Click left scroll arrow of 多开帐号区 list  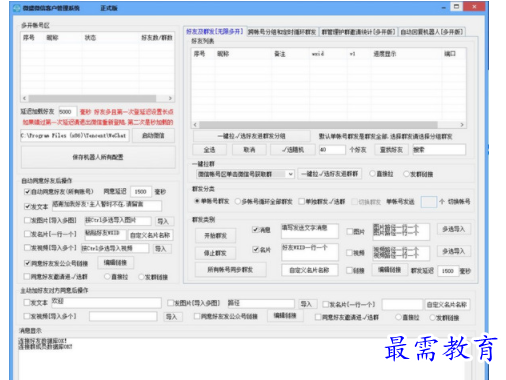[24, 98]
